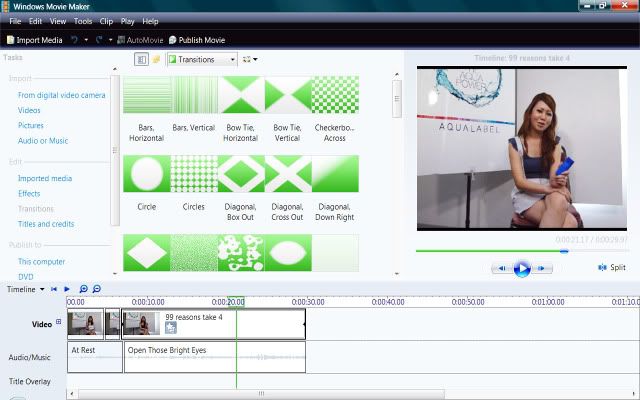The height and width of the screenshot is (400, 640).
Task: Click the Redo arrow icon
Action: click(99, 40)
